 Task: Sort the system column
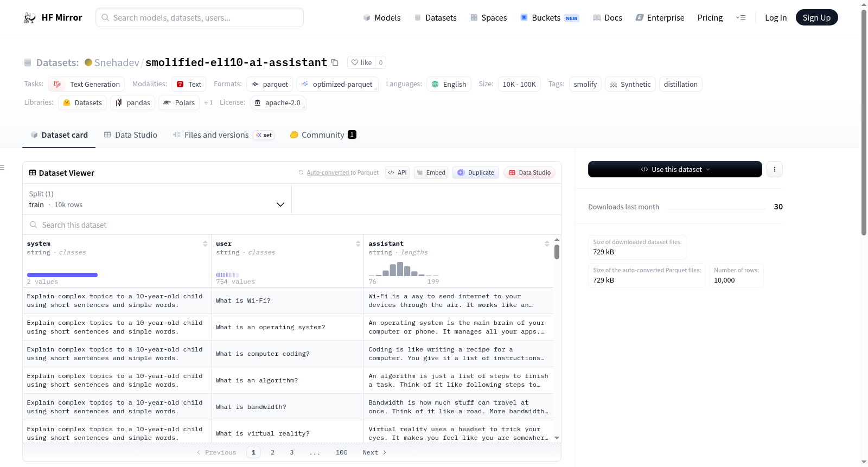click(x=205, y=244)
